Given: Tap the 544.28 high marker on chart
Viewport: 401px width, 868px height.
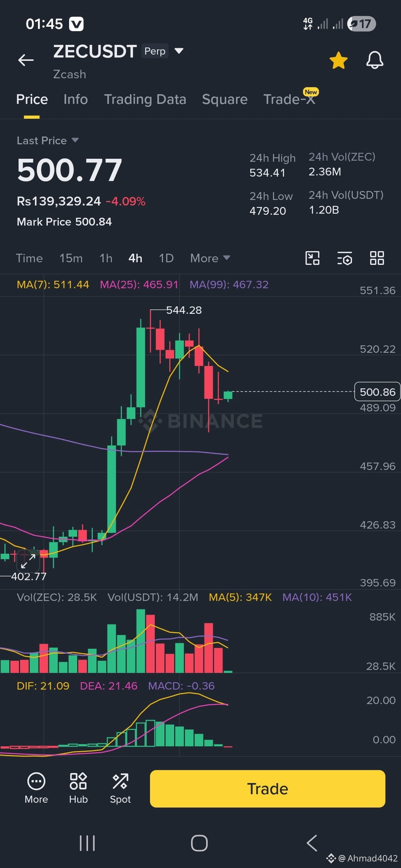Looking at the screenshot, I should pos(184,310).
